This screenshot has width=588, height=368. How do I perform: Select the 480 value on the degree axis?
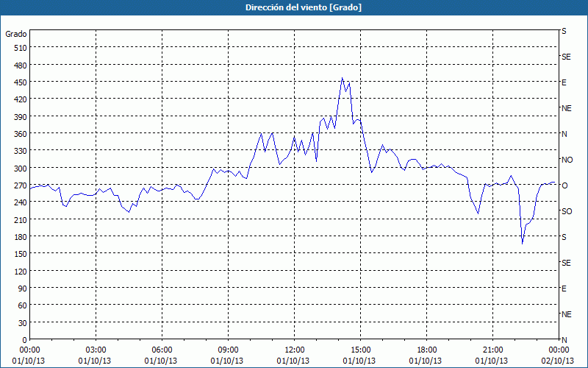[21, 66]
